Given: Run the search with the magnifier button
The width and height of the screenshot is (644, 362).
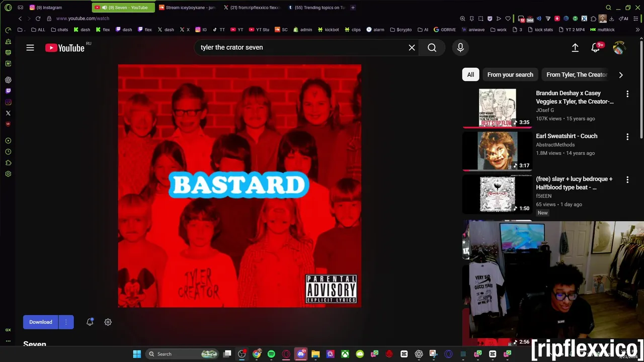Looking at the screenshot, I should 432,47.
